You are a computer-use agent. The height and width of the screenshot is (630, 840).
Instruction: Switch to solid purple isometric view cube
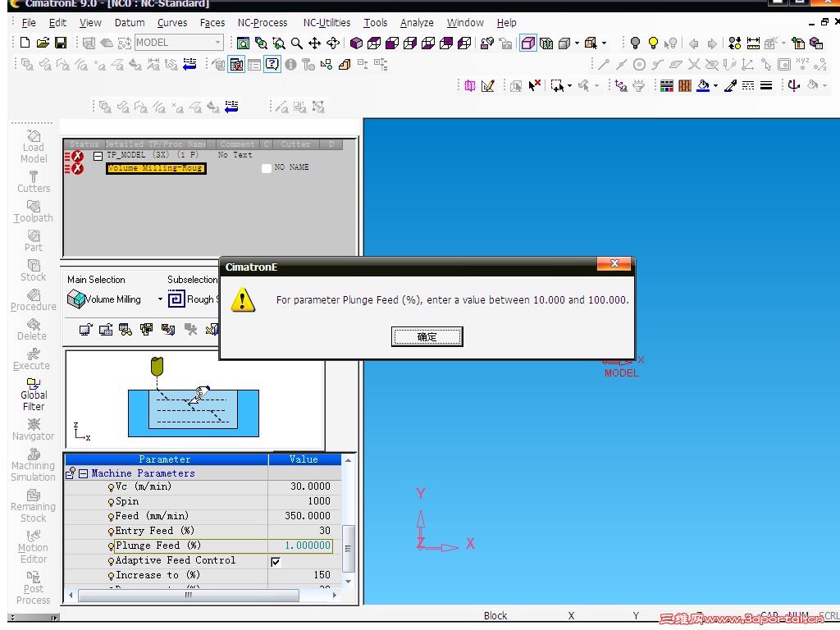[356, 43]
